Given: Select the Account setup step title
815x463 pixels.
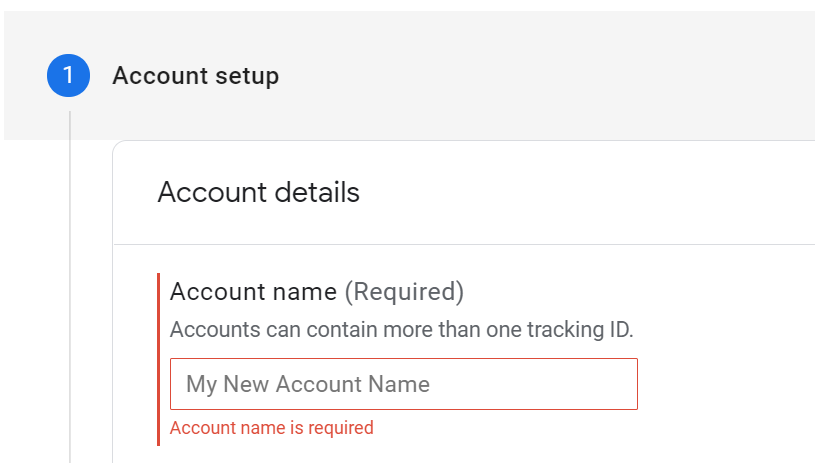Looking at the screenshot, I should [x=195, y=75].
